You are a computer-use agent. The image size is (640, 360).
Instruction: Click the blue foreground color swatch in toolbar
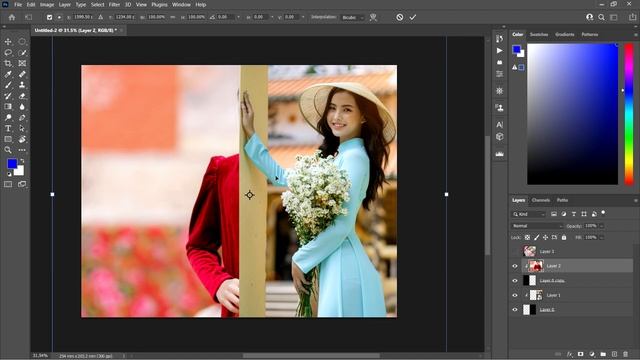[x=11, y=164]
